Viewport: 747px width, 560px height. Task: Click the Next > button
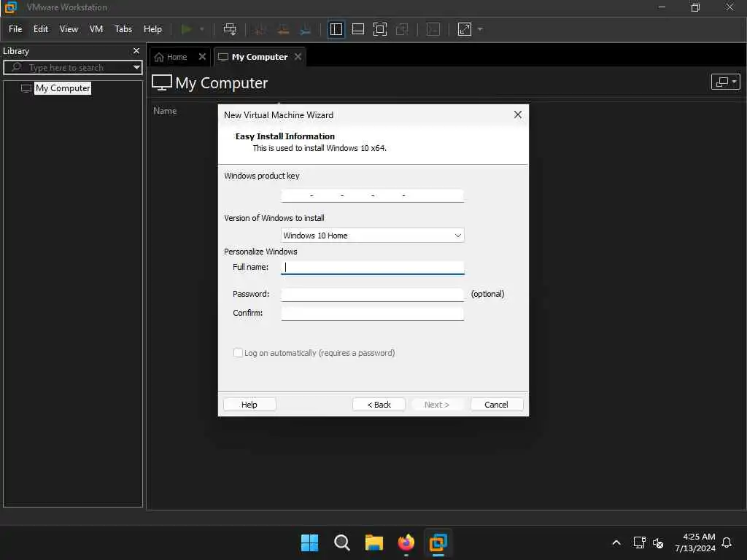[437, 404]
